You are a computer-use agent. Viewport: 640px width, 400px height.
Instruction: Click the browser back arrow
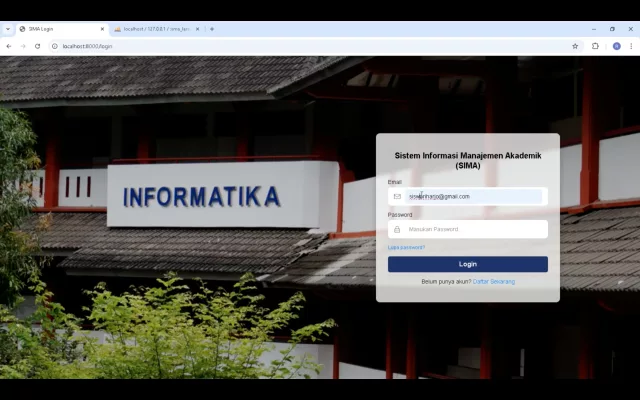9,46
